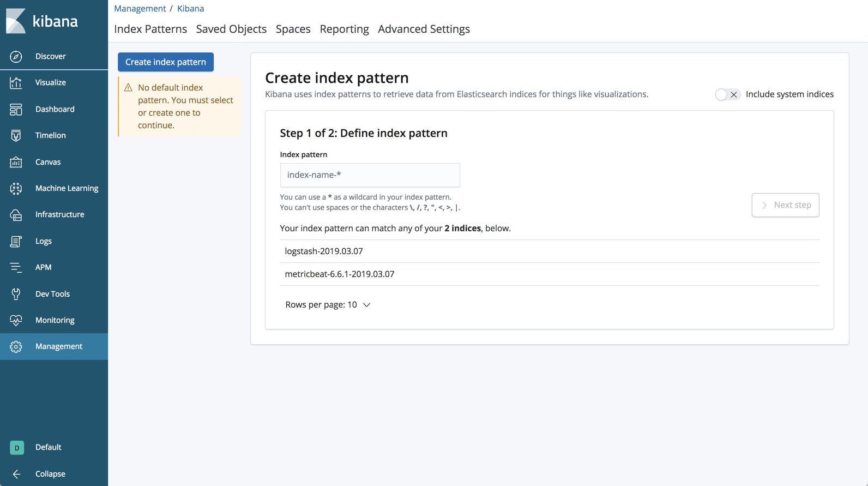This screenshot has width=868, height=486.
Task: Click the Kibana logo icon
Action: (16, 21)
